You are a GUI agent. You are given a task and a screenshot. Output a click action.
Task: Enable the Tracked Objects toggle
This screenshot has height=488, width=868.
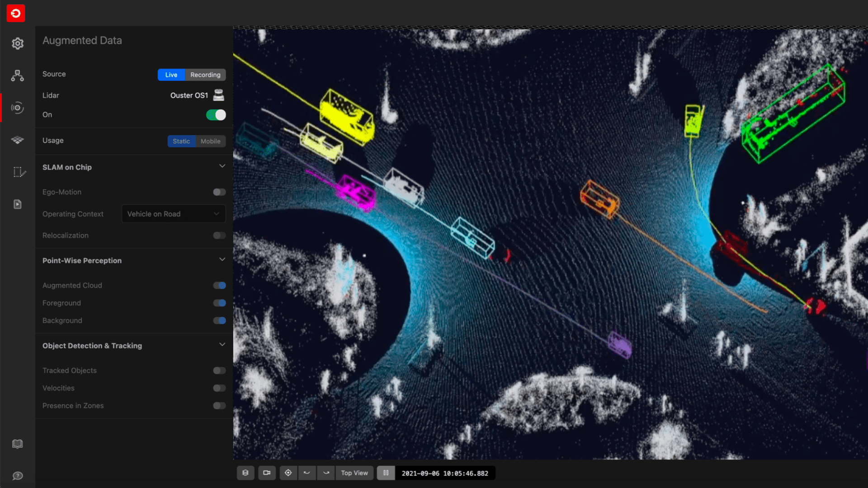pyautogui.click(x=219, y=371)
